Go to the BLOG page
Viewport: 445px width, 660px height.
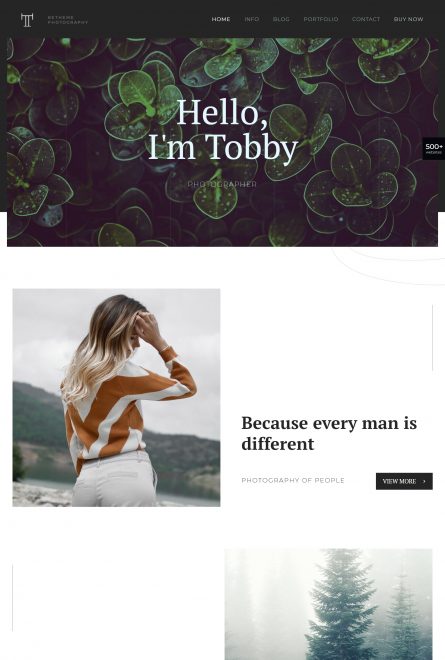tap(281, 19)
